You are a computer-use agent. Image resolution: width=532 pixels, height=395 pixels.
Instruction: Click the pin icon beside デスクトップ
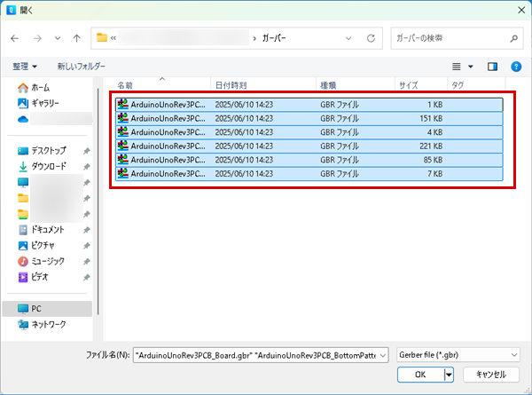(x=87, y=151)
